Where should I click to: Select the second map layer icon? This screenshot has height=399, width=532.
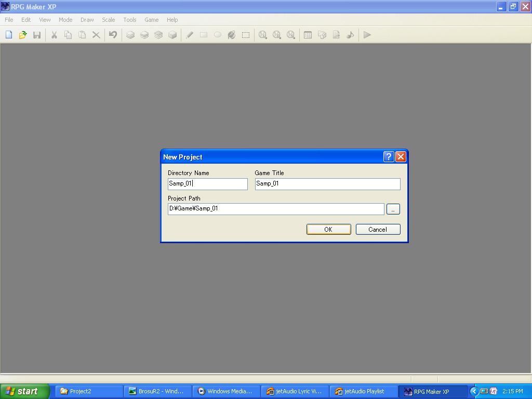point(144,35)
